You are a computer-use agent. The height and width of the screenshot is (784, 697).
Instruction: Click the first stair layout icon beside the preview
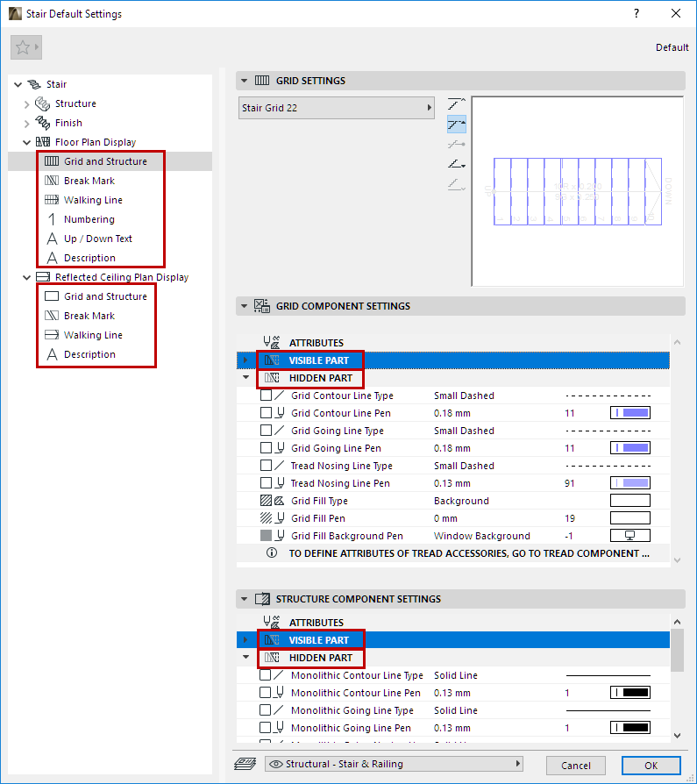(457, 104)
